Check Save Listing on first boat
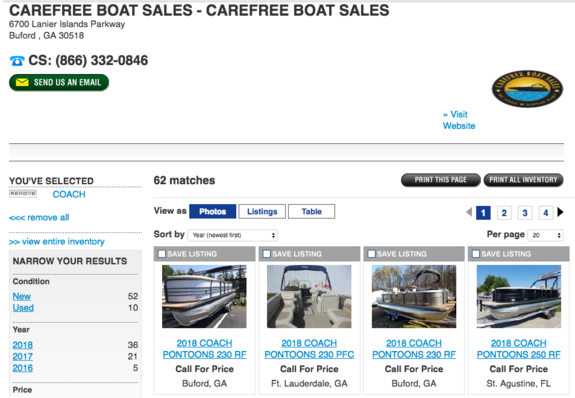Viewport: 575px width, 398px height. pyautogui.click(x=162, y=254)
